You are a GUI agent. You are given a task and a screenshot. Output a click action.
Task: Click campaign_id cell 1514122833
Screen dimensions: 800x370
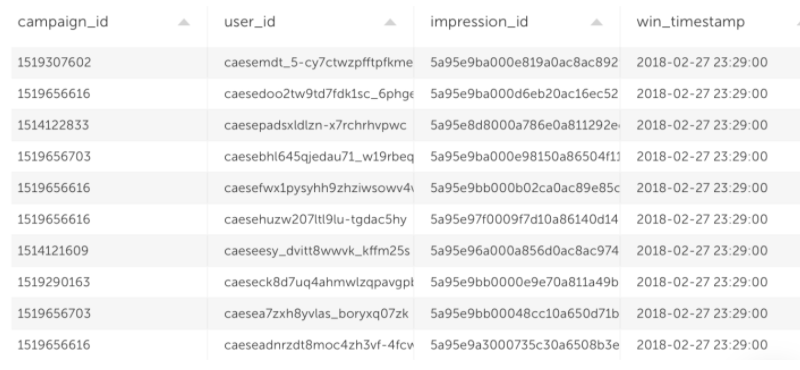click(x=53, y=126)
